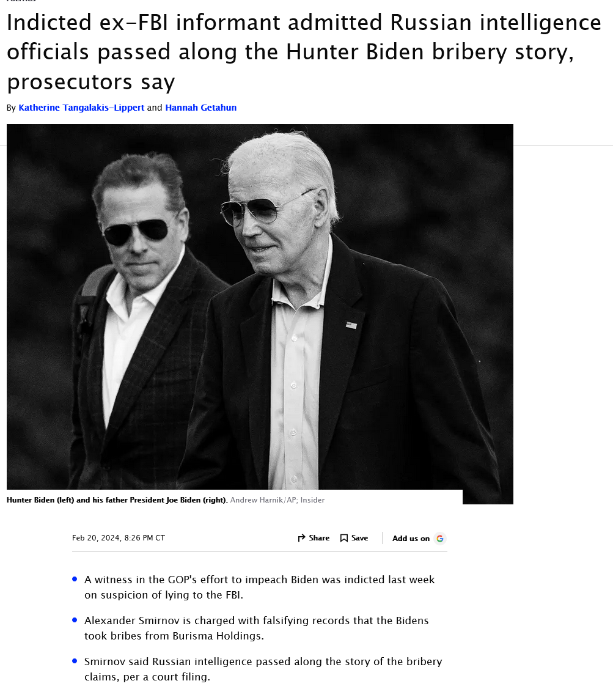The width and height of the screenshot is (613, 700).
Task: Click the Share label text
Action: [x=319, y=538]
